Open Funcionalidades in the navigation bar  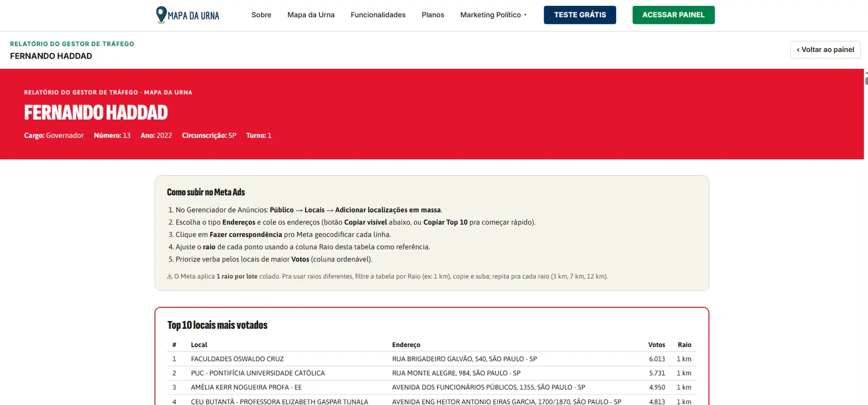coord(378,15)
